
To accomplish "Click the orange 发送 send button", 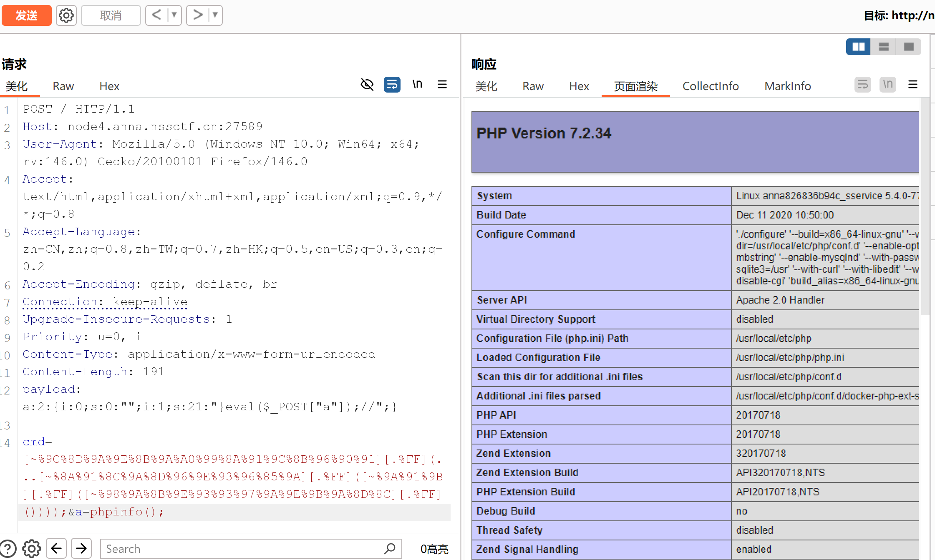I will pyautogui.click(x=27, y=15).
